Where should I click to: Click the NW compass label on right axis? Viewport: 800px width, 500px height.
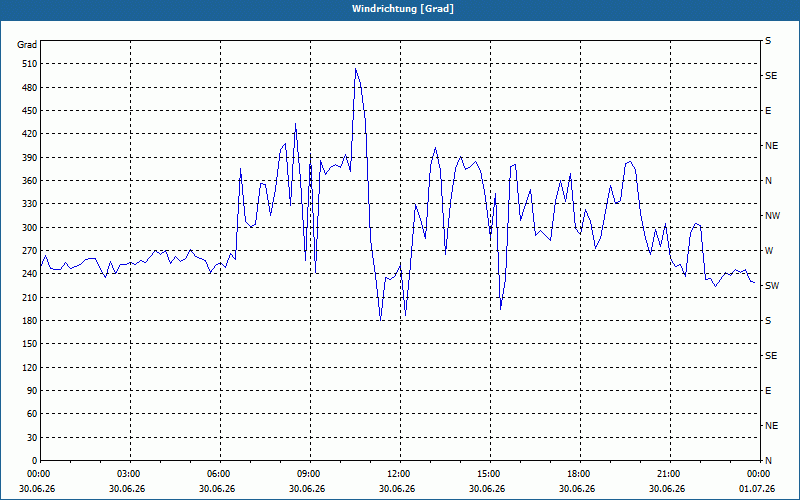click(772, 216)
